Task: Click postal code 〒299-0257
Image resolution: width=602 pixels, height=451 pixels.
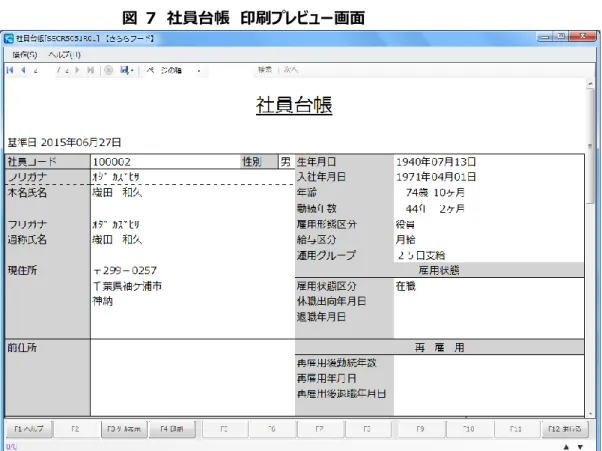Action: (125, 271)
